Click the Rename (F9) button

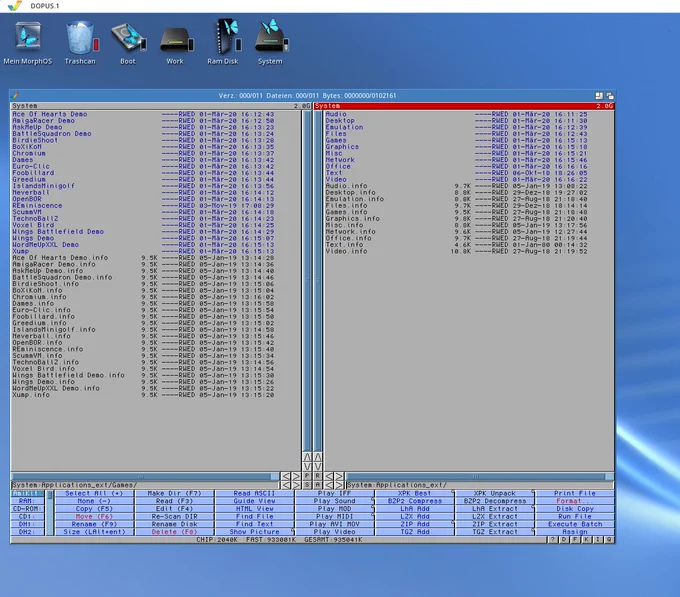coord(94,524)
